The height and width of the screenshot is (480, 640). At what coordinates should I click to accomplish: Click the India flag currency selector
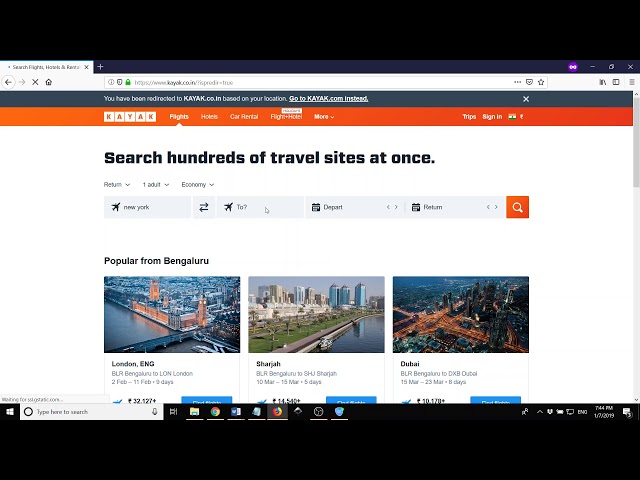516,117
